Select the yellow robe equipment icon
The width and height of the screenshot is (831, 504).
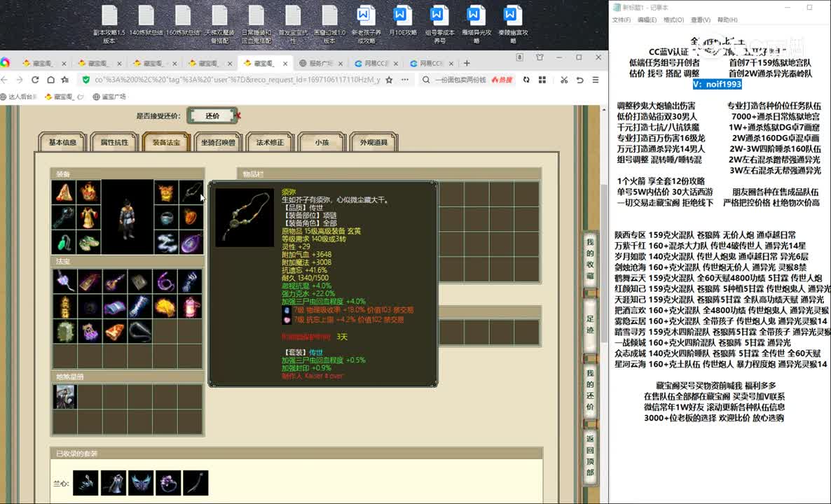[88, 217]
